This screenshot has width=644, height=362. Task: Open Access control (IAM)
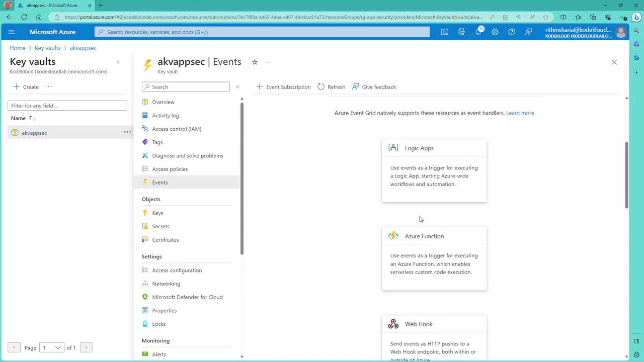click(177, 129)
